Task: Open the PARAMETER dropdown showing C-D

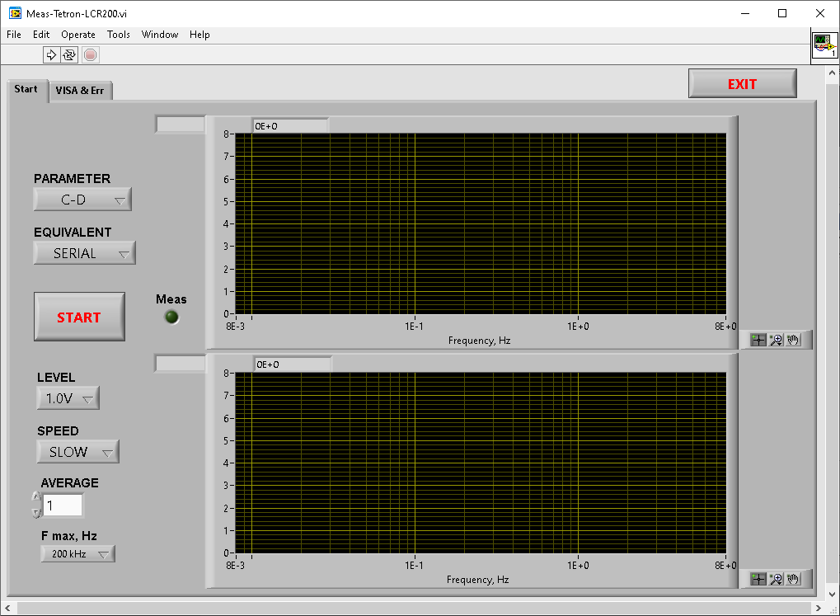Action: (82, 200)
